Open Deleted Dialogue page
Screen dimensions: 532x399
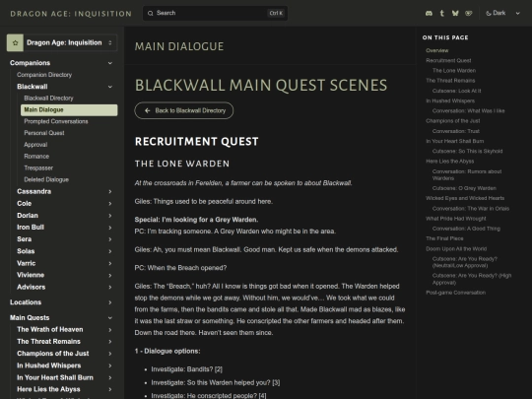46,179
